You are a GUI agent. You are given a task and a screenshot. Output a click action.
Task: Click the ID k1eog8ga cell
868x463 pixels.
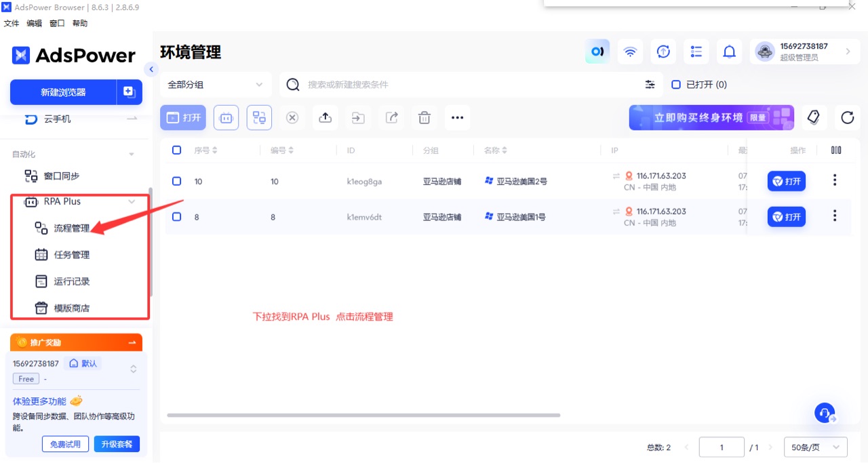[364, 182]
